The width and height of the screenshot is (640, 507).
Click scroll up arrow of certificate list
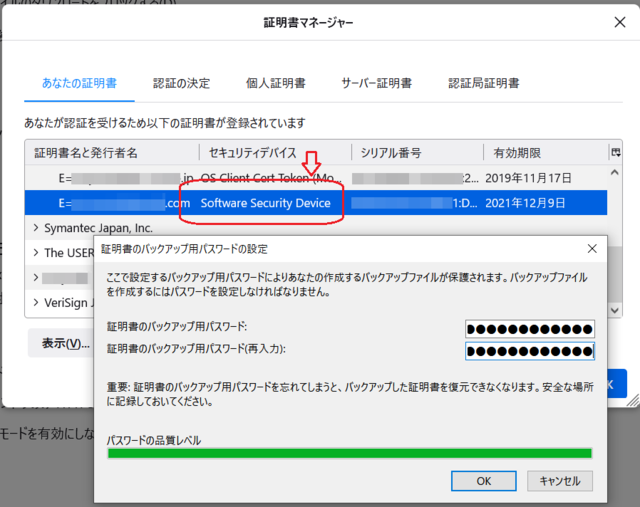pyautogui.click(x=615, y=173)
